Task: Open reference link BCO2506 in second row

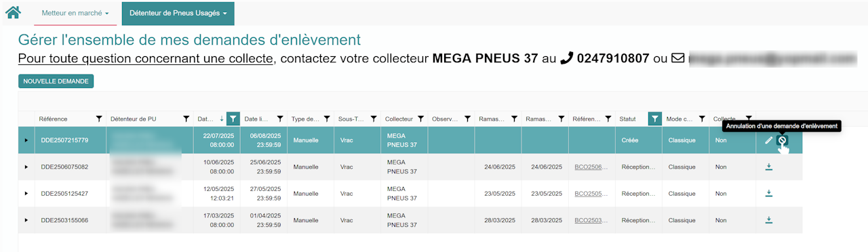Action: point(591,167)
